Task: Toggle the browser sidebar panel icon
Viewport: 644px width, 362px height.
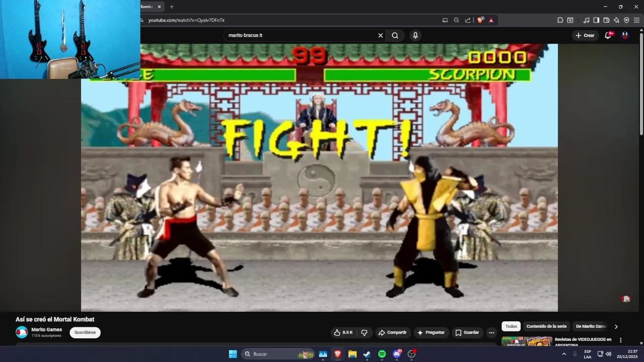Action: pos(596,20)
